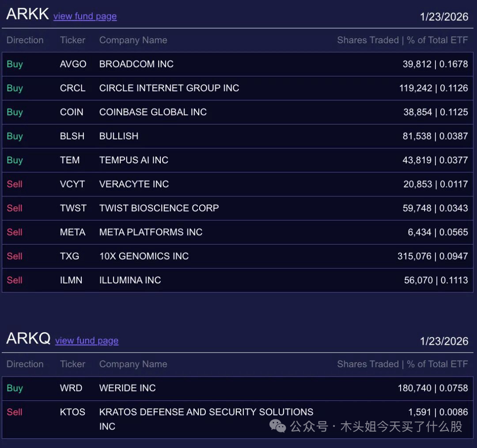Click the Buy label in WRD row
The height and width of the screenshot is (448, 477).
tap(15, 388)
